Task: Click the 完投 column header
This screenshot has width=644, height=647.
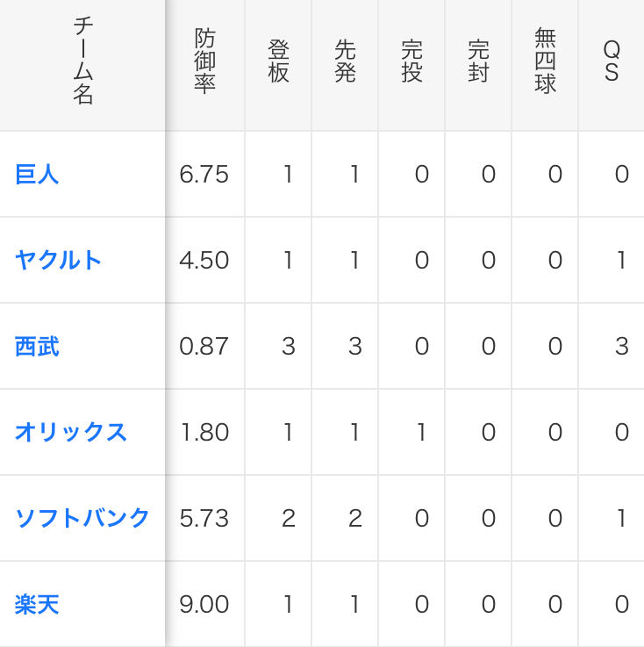Action: pyautogui.click(x=411, y=61)
